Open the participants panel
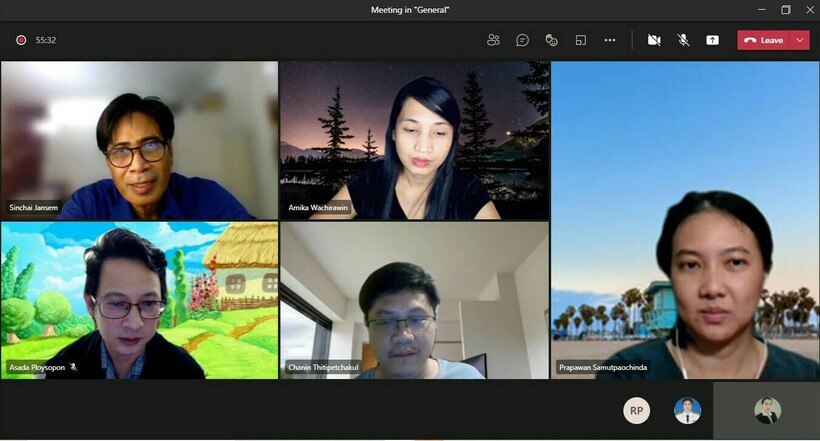The width and height of the screenshot is (820, 441). click(493, 40)
